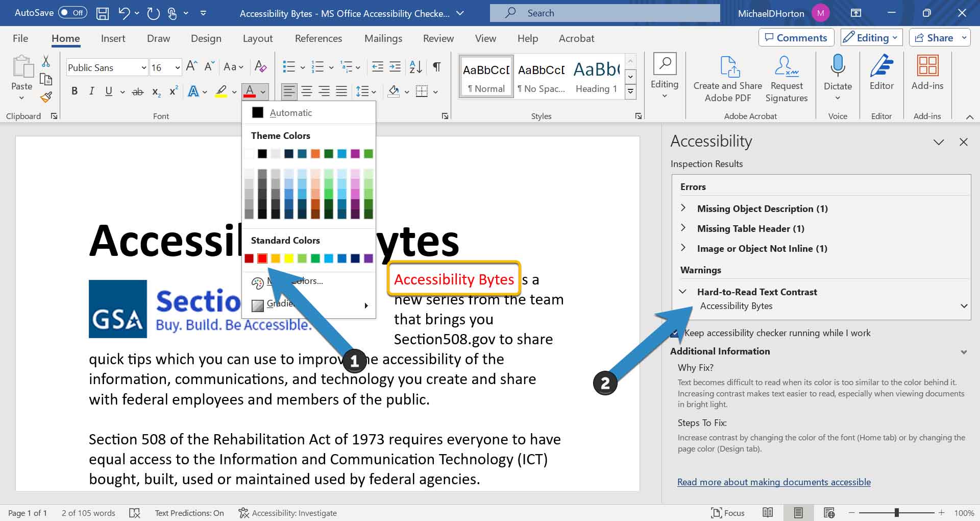The height and width of the screenshot is (521, 980).
Task: Set Center paragraph alignment
Action: pyautogui.click(x=306, y=92)
